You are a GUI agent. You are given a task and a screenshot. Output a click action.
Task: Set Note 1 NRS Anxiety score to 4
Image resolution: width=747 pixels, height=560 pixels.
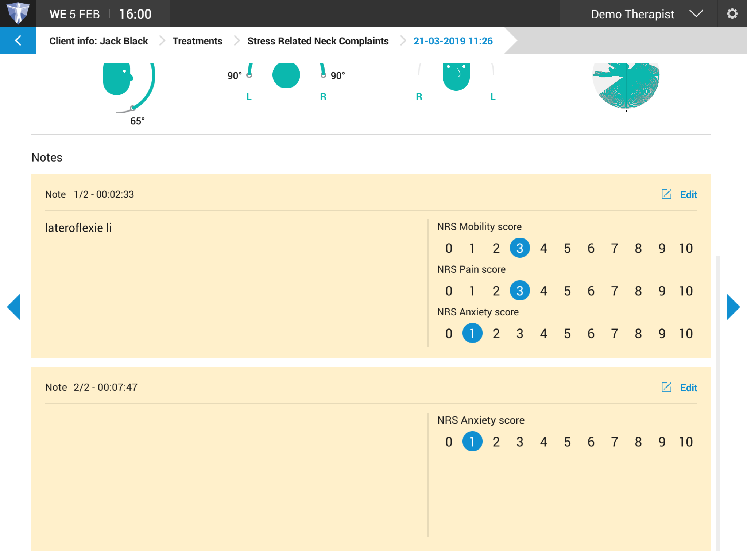pyautogui.click(x=543, y=334)
